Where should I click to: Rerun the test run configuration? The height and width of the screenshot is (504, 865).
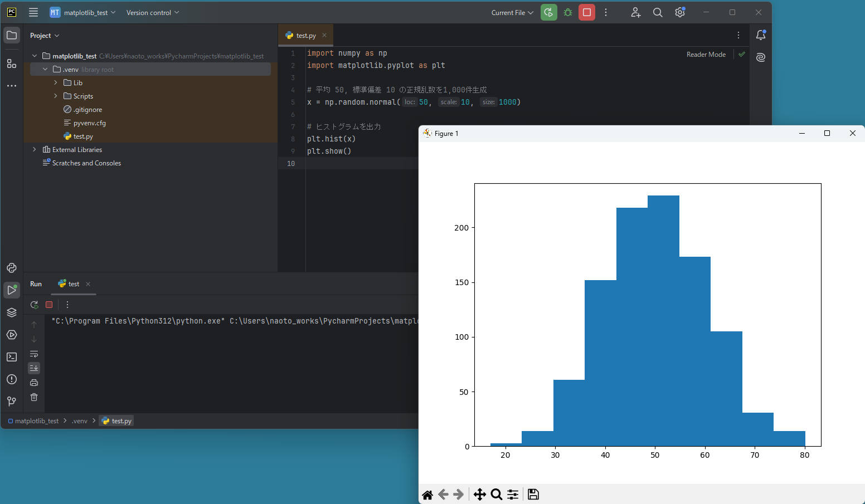pyautogui.click(x=34, y=305)
